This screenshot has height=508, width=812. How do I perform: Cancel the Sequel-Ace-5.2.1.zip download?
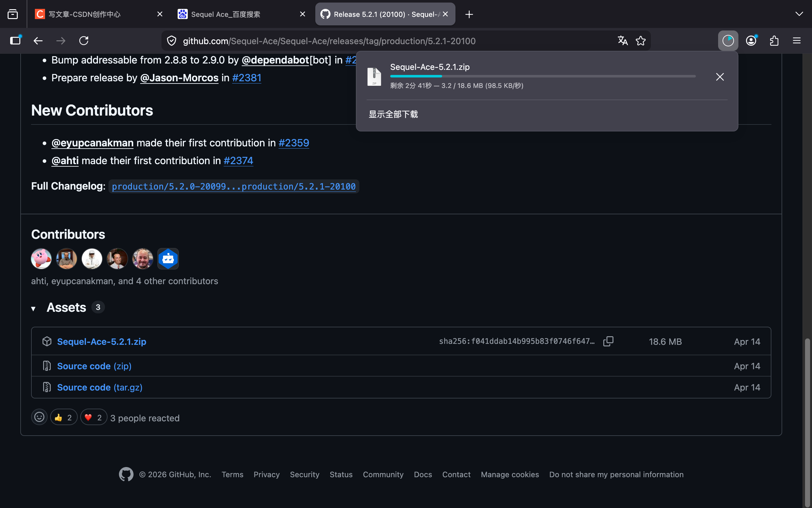coord(720,77)
